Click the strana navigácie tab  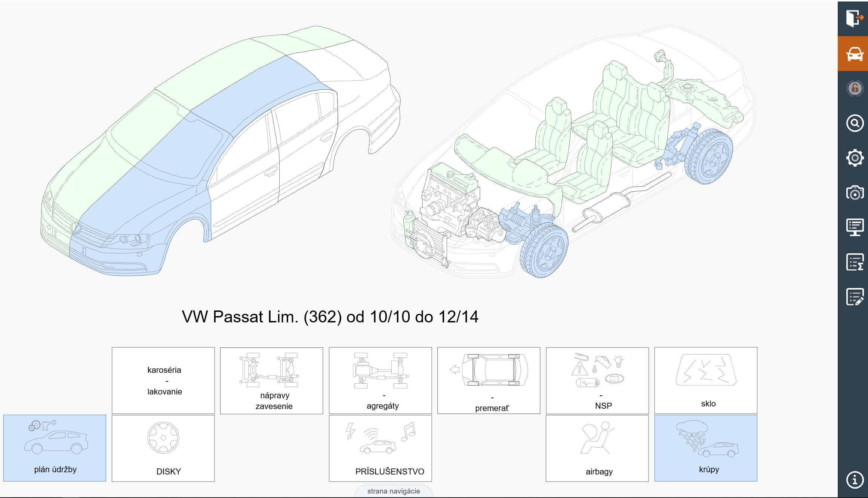point(394,491)
